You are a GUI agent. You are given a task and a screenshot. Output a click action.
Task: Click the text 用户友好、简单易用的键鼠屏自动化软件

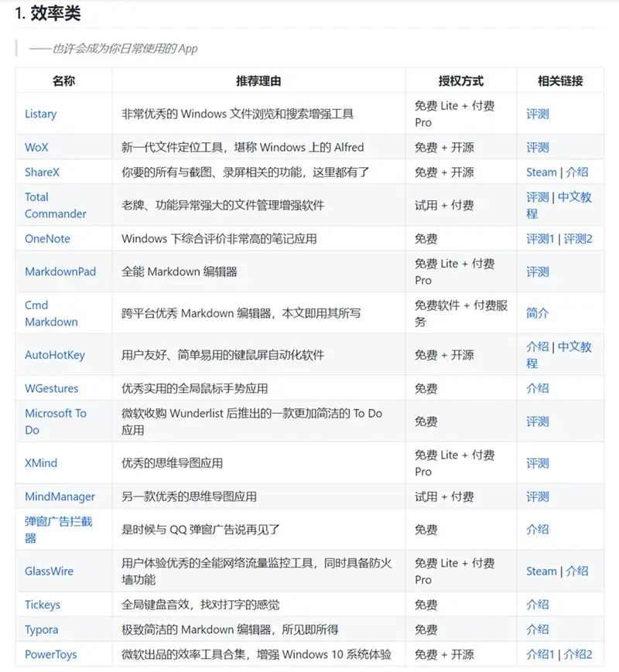[223, 355]
